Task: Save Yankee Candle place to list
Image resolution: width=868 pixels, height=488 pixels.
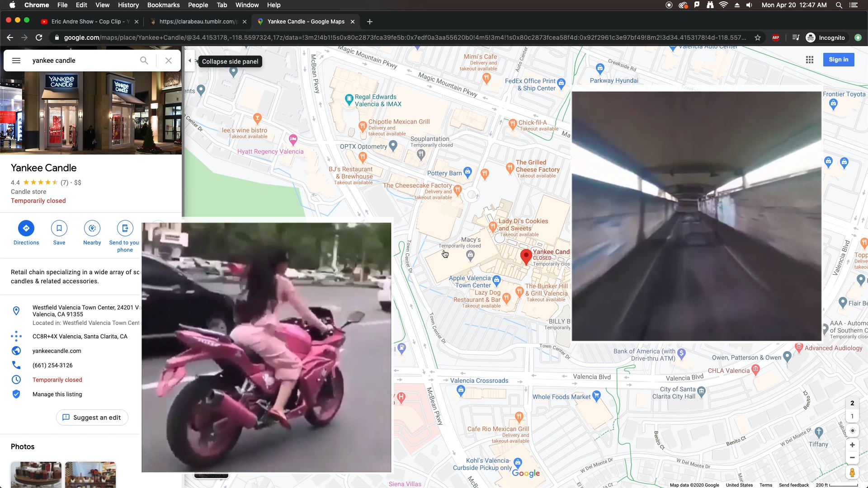Action: pyautogui.click(x=59, y=228)
